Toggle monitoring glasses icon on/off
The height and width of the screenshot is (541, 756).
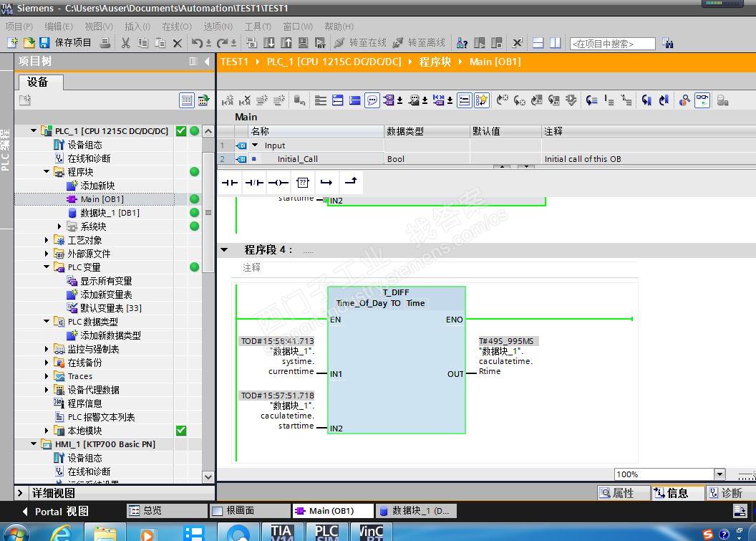coord(702,100)
